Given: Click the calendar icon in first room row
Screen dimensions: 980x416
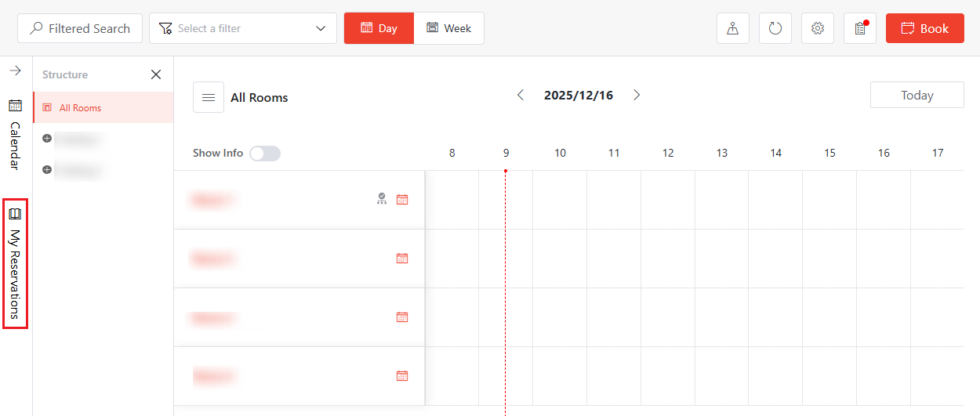Looking at the screenshot, I should click(x=402, y=200).
